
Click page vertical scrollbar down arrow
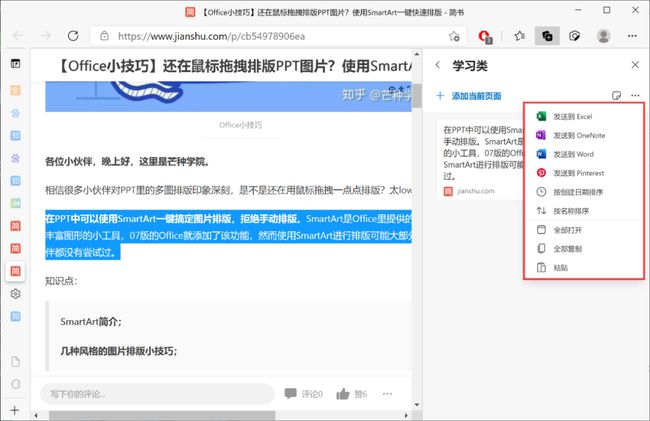coord(417,405)
